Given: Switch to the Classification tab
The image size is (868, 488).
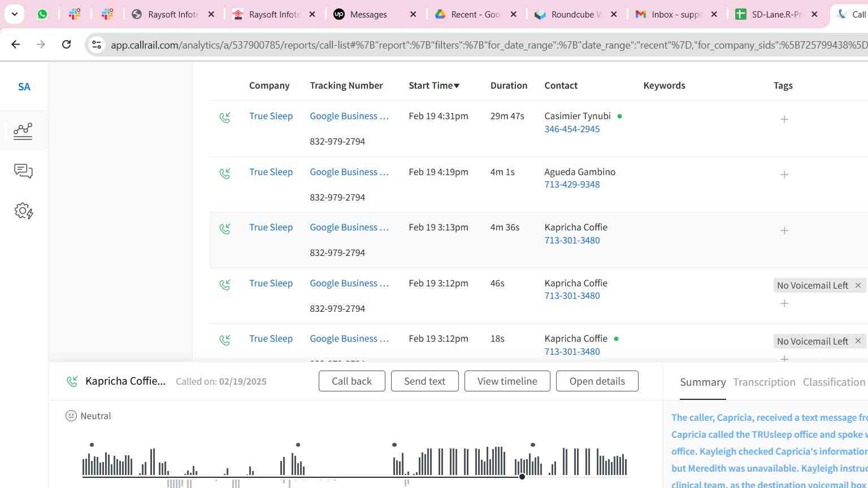Looking at the screenshot, I should (834, 382).
